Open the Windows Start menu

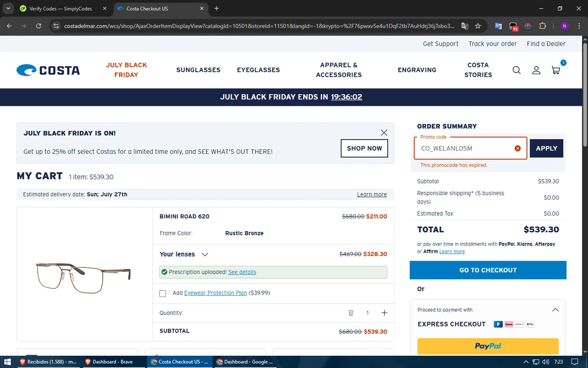click(x=7, y=362)
